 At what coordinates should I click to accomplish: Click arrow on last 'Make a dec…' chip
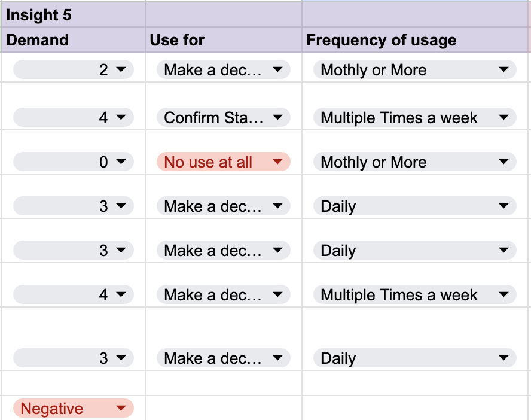(277, 358)
